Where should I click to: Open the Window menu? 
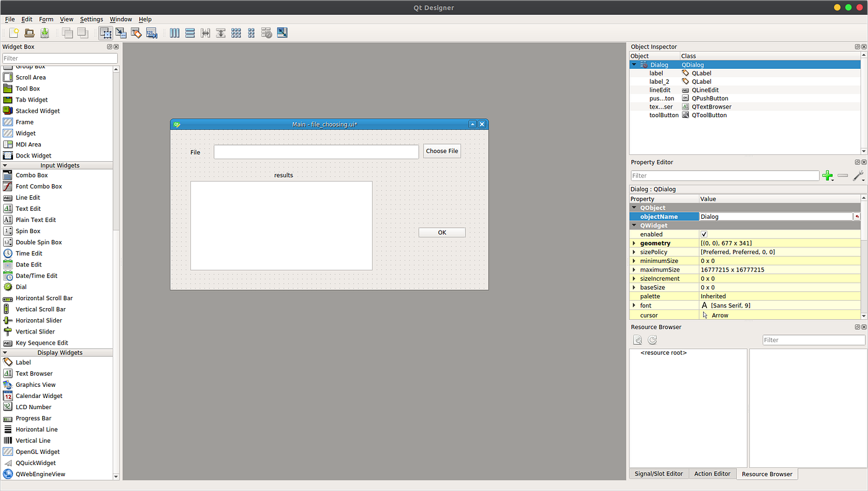(x=121, y=19)
